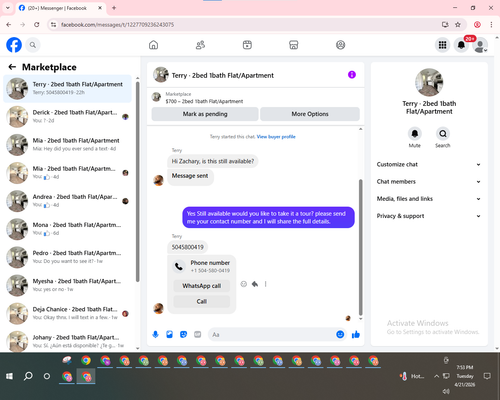Open Terry conversation in list
Image resolution: width=500 pixels, height=400 pixels.
point(67,88)
